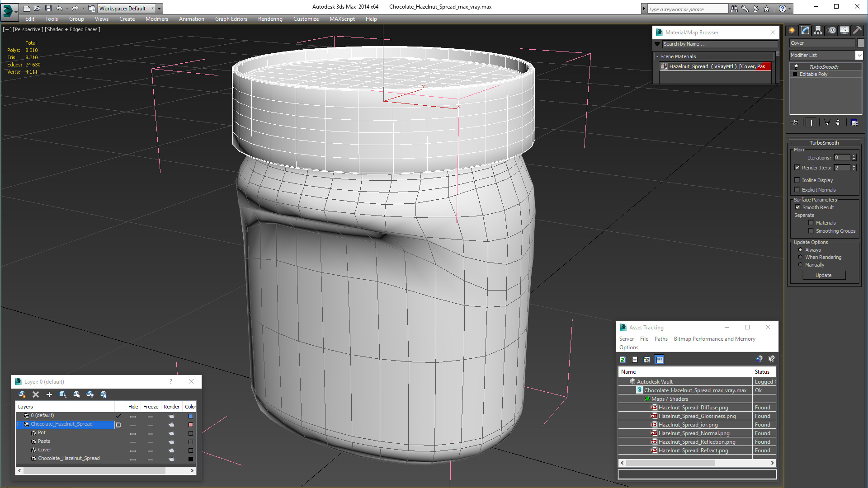Click the Open File folder icon
The height and width of the screenshot is (488, 868).
pyautogui.click(x=38, y=8)
